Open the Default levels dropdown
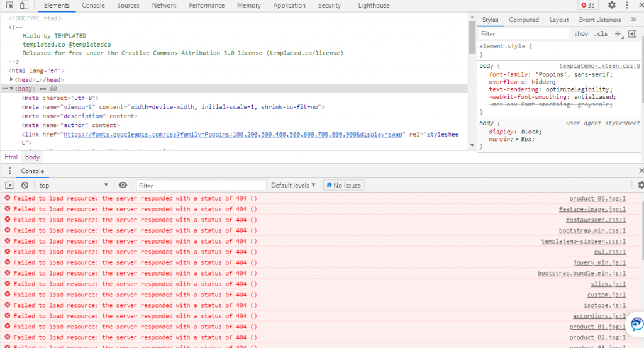The height and width of the screenshot is (348, 644). coord(293,185)
